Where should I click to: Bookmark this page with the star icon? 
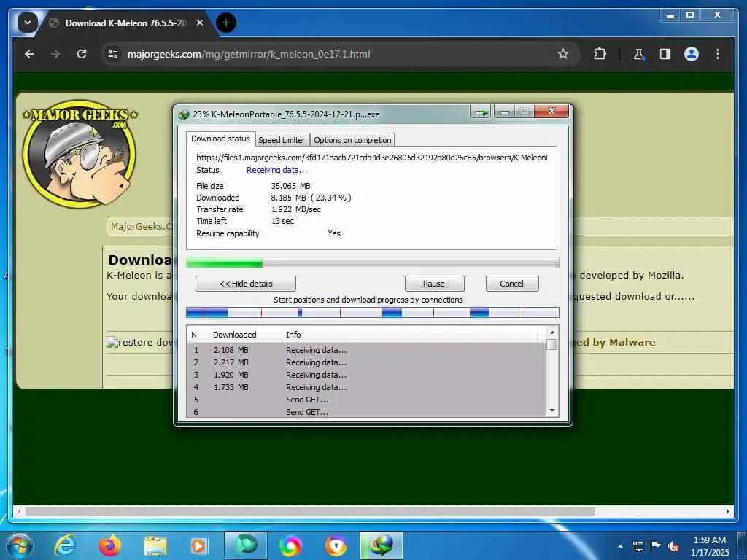563,54
